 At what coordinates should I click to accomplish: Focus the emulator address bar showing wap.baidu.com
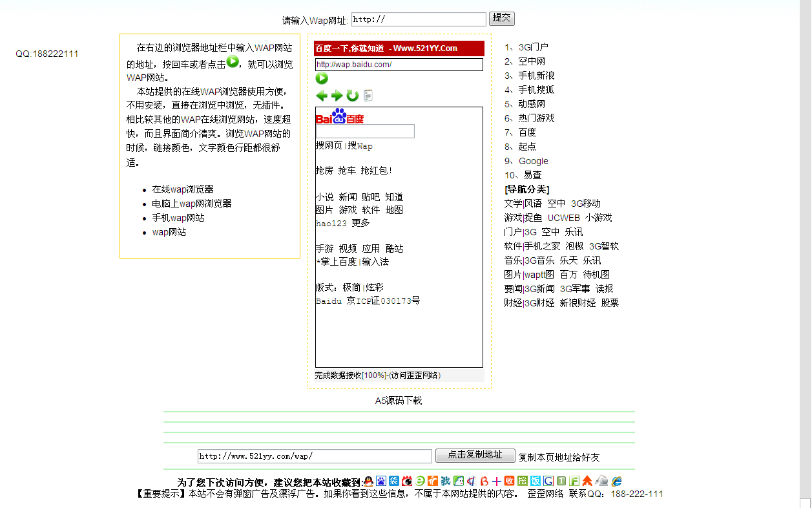pos(399,65)
